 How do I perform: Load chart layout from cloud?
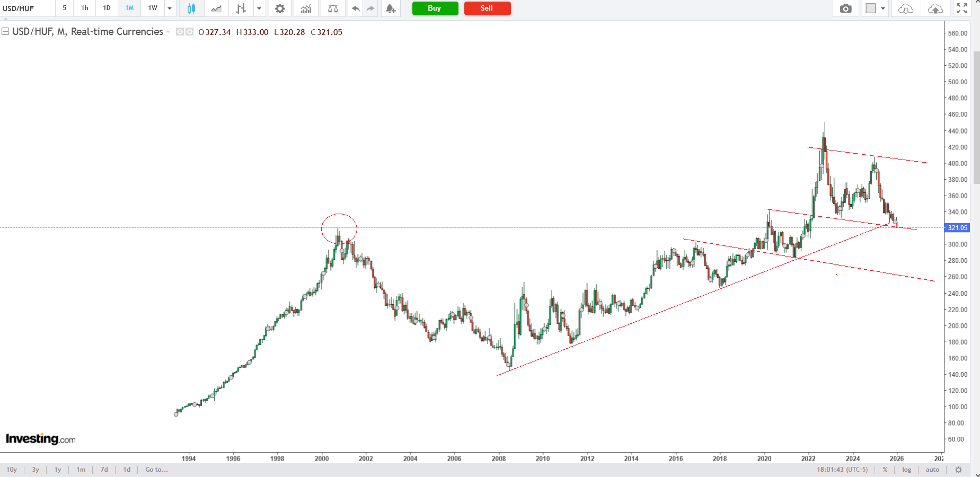point(905,8)
